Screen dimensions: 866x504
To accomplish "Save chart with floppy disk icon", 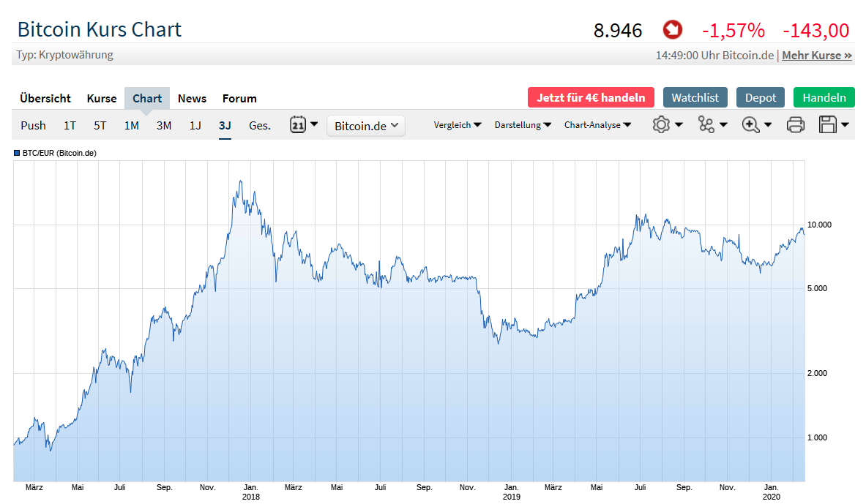I will [828, 125].
